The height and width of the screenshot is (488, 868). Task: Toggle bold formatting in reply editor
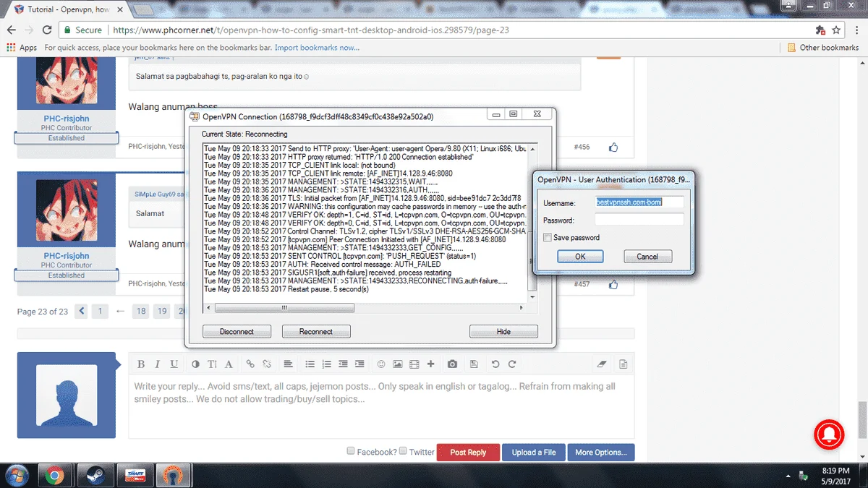tap(141, 364)
